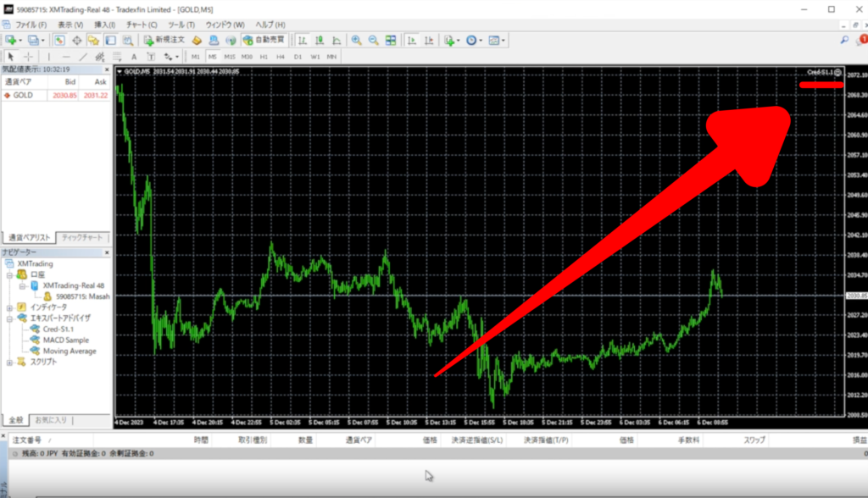Pick the trendline drawing tool
The image size is (868, 498).
coord(83,56)
